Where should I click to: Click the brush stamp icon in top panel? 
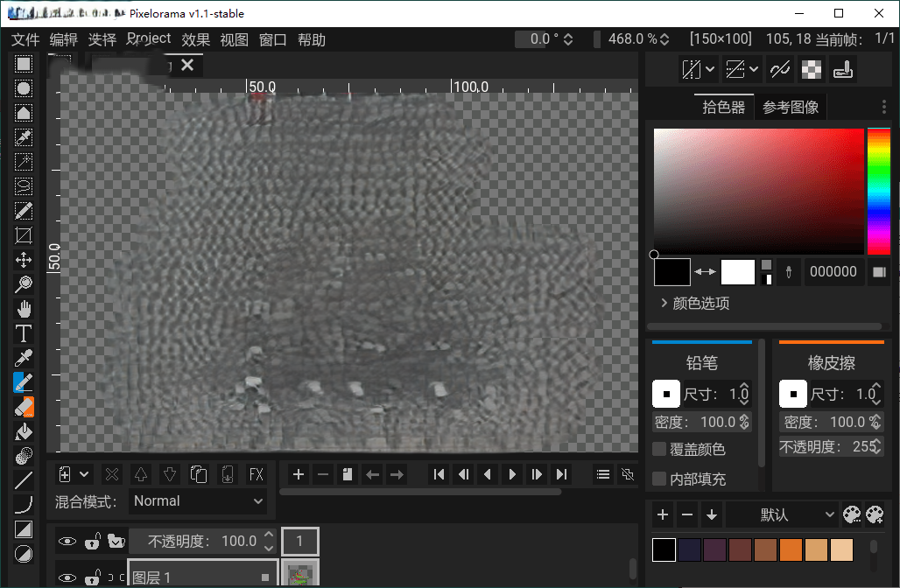click(x=842, y=69)
